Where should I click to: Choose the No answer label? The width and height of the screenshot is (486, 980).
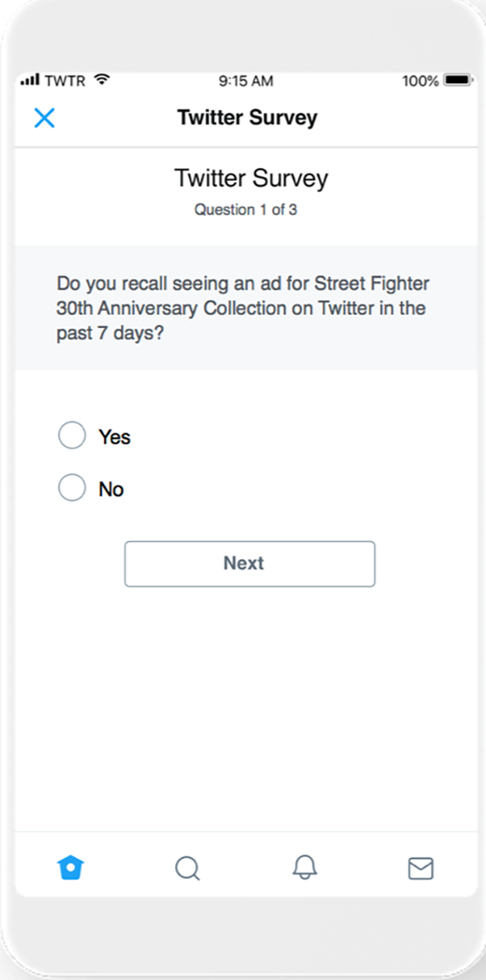tap(111, 489)
